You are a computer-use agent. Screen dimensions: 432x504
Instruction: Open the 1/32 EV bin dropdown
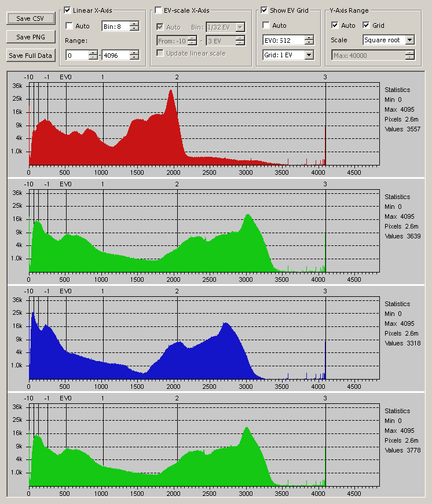pyautogui.click(x=240, y=27)
